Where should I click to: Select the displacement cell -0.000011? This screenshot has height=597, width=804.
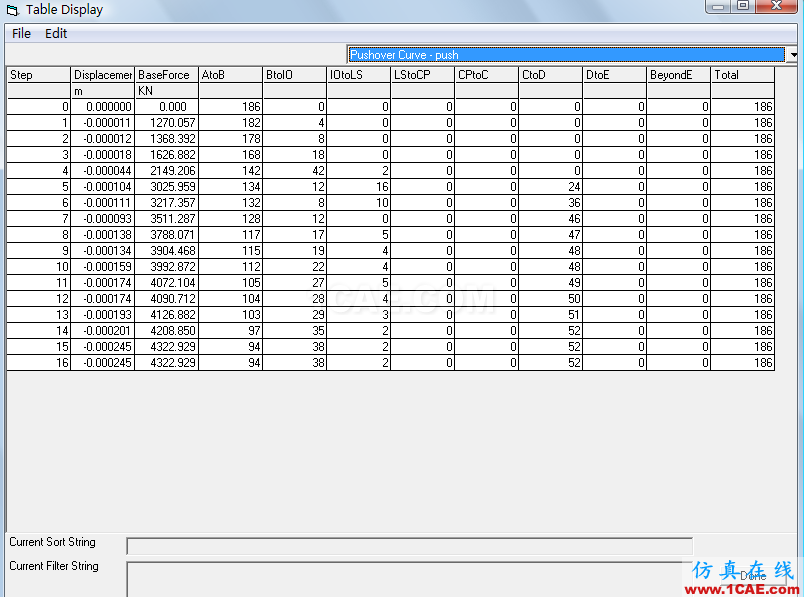coord(103,123)
